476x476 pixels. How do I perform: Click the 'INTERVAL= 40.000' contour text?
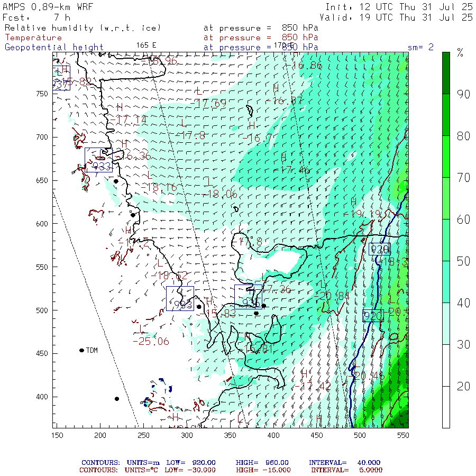344,463
